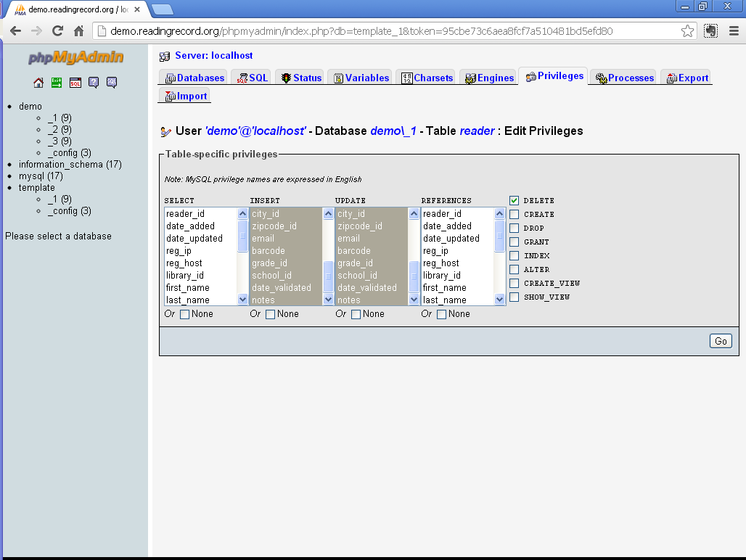Open the template database in sidebar
The height and width of the screenshot is (560, 746).
click(x=37, y=188)
